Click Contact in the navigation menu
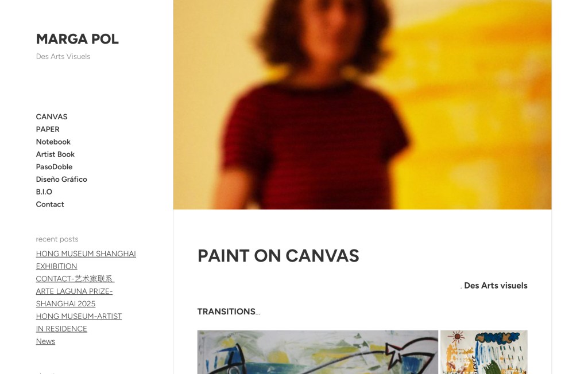588x374 pixels. [x=50, y=204]
